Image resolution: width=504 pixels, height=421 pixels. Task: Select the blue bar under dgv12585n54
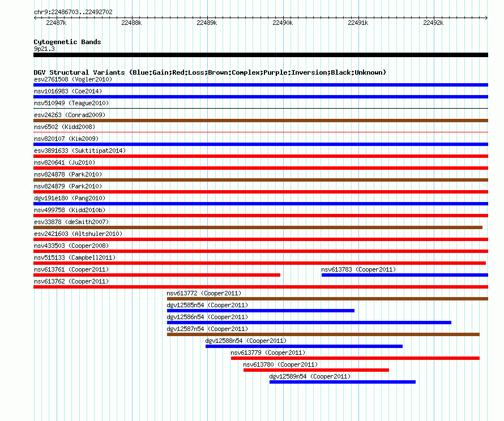[260, 311]
